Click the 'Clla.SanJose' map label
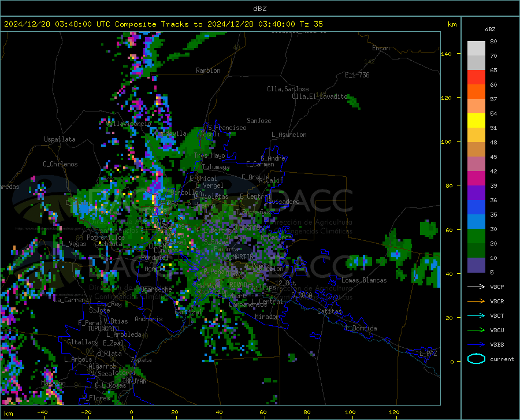 pos(288,89)
